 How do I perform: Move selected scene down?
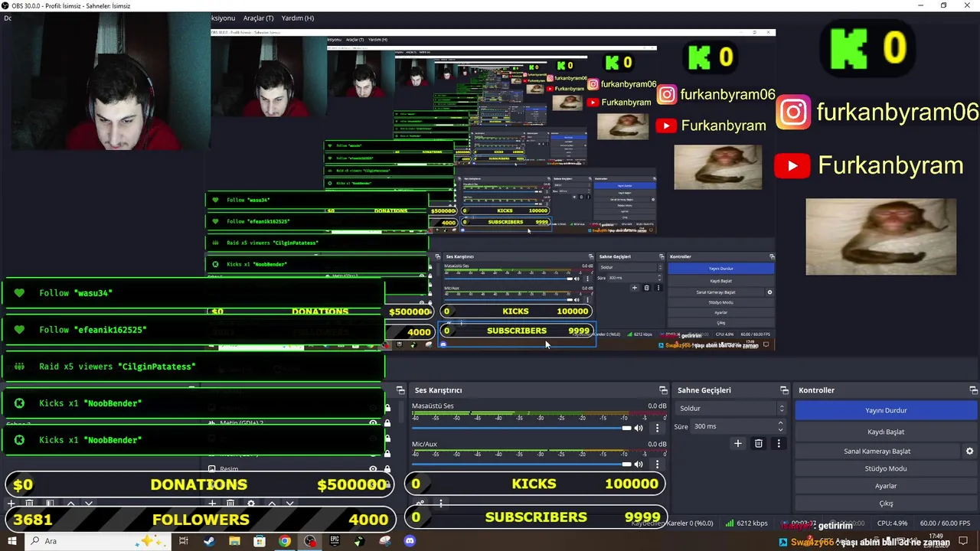pos(89,504)
